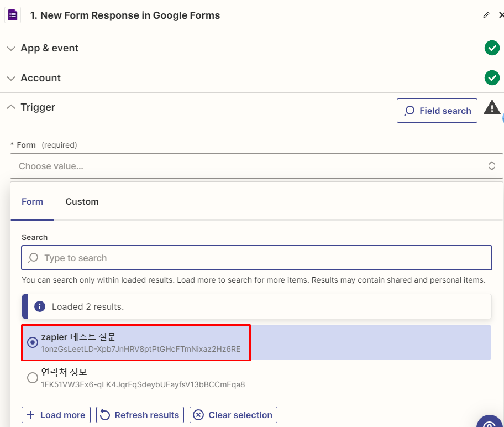504x427 pixels.
Task: Click the form ID 1FK51VW3Ex6-qLK4JqrFqSdeybUFayfsV13bBCCmEqa8
Action: (143, 384)
